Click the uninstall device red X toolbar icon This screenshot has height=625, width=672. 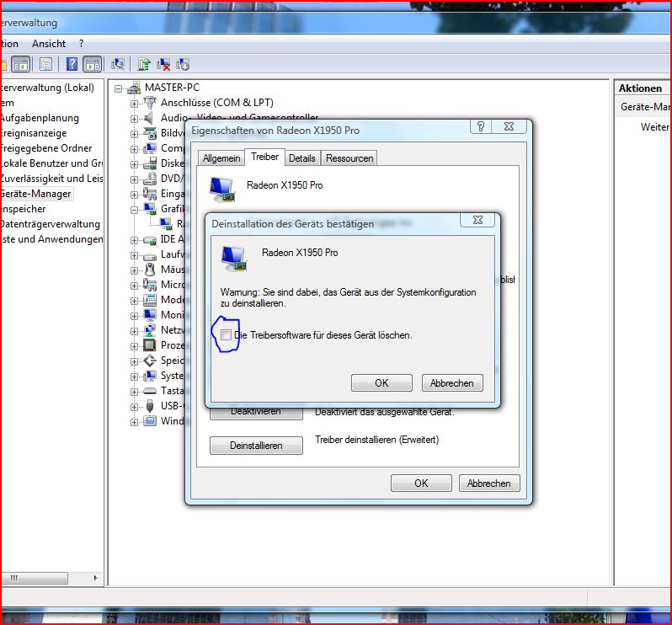pyautogui.click(x=163, y=64)
